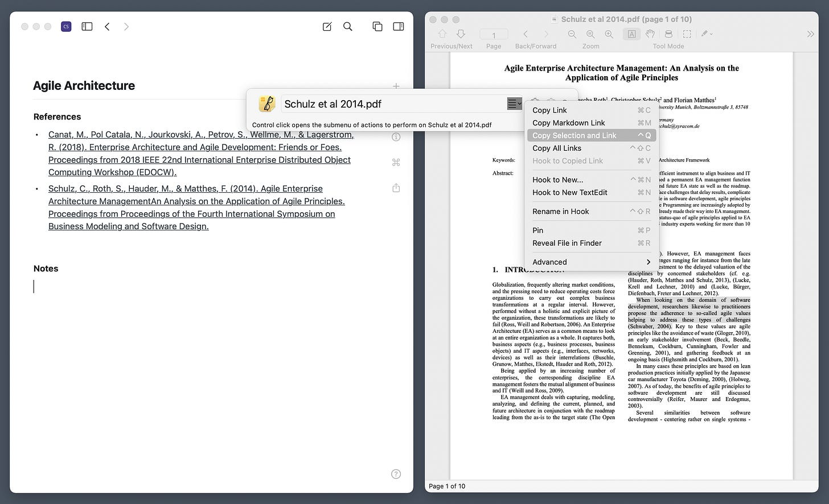
Task: Click the command-key shortcut icon
Action: coord(396,162)
